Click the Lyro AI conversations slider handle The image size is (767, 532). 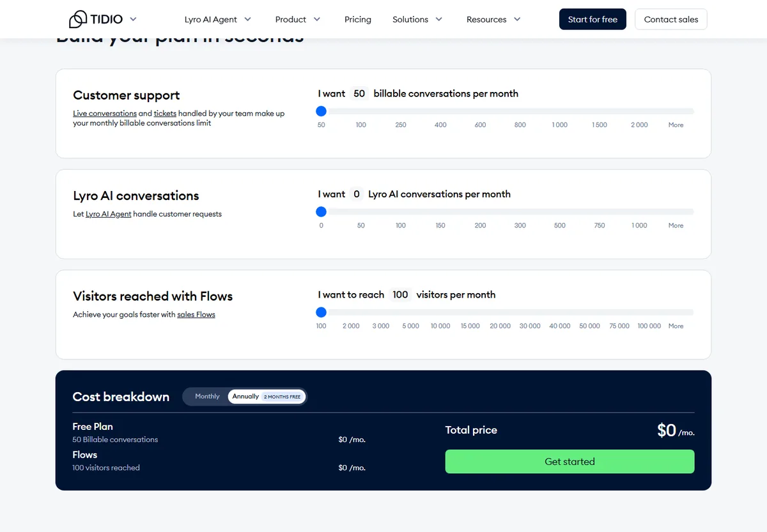(322, 211)
